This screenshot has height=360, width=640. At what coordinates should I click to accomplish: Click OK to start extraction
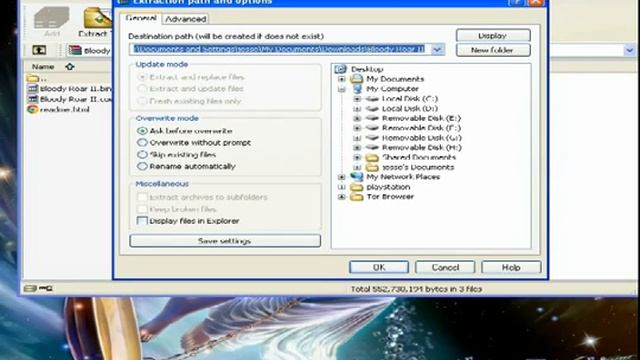pos(379,267)
